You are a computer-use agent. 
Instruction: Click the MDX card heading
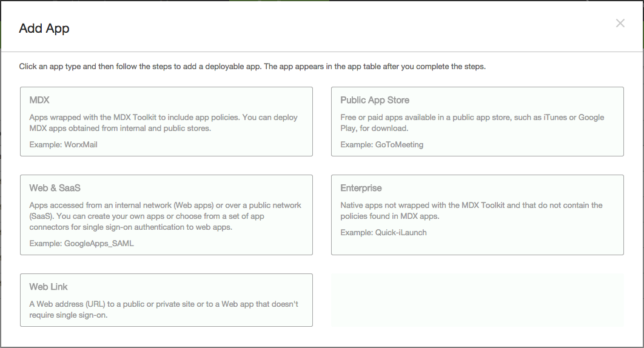(x=39, y=100)
